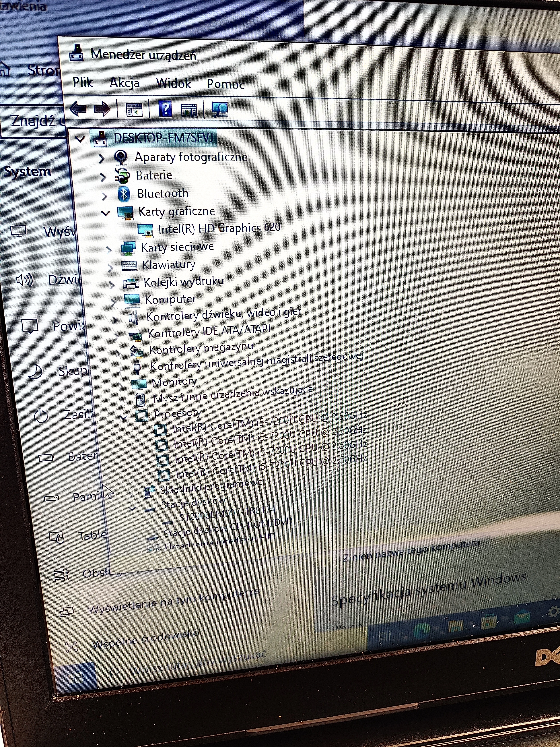Screen dimensions: 560x747
Task: Click the moon focus assist icon in Settings sidebar
Action: pos(35,371)
